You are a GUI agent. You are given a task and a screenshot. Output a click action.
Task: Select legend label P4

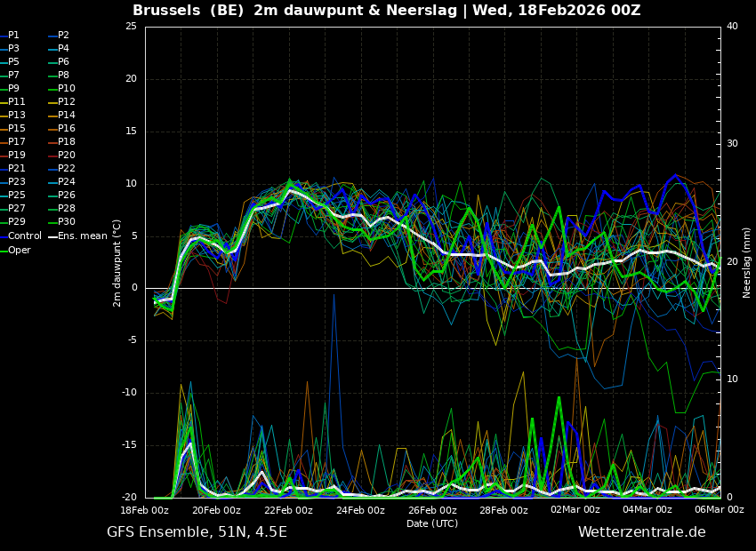pos(60,48)
